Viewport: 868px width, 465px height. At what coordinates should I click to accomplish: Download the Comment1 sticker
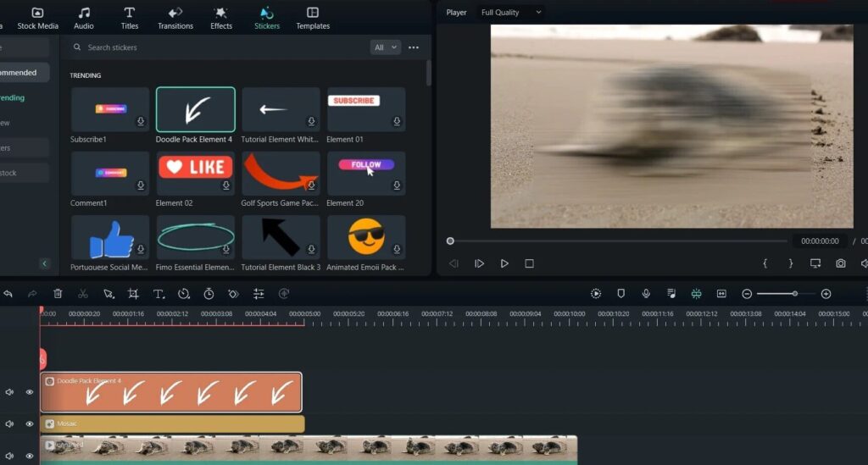(x=141, y=185)
